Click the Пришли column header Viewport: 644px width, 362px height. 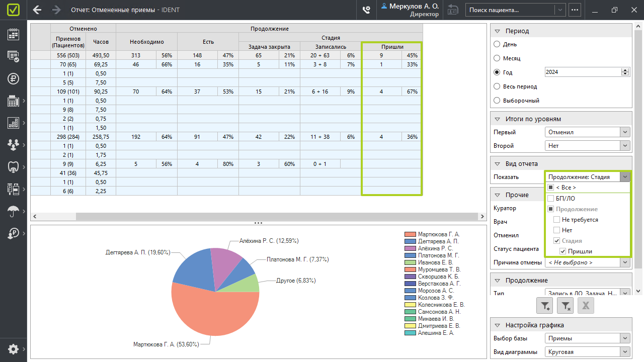[391, 47]
